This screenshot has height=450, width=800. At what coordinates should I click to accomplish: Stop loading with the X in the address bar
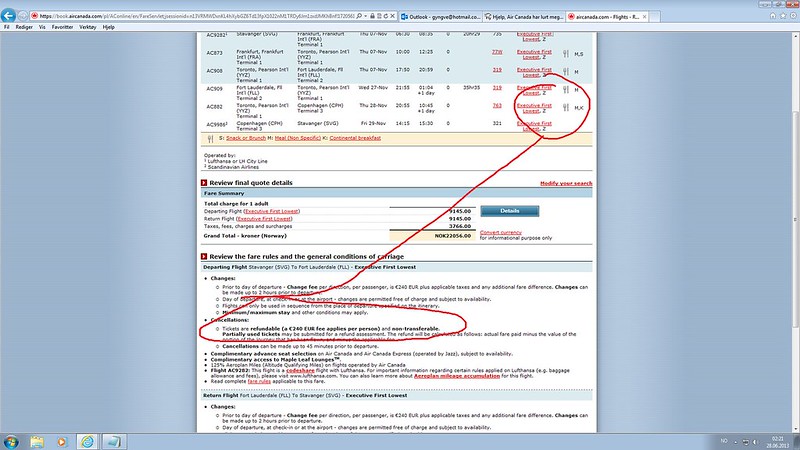pos(392,16)
